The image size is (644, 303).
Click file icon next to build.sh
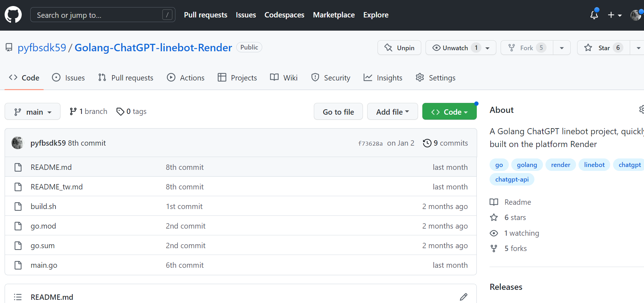point(18,206)
